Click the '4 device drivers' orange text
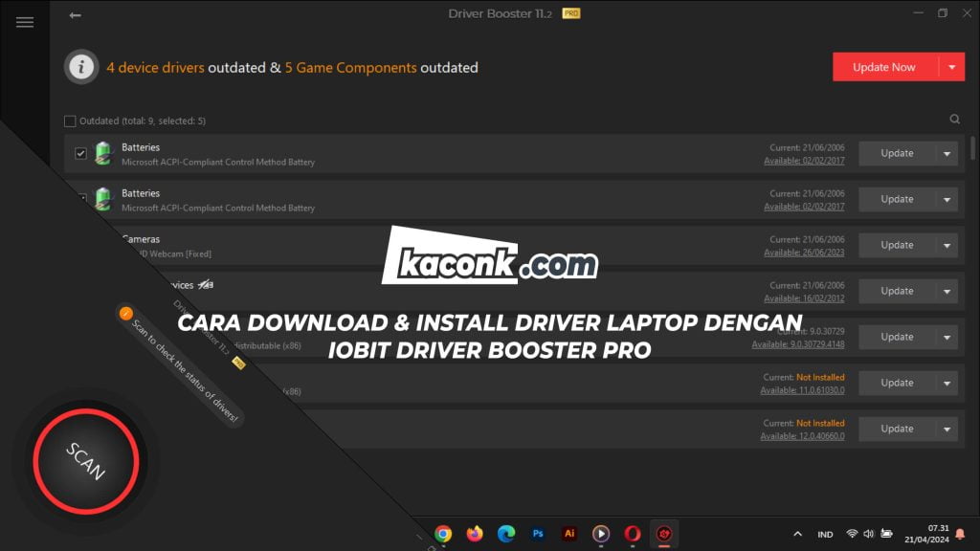Viewport: 980px width, 551px height. 155,68
